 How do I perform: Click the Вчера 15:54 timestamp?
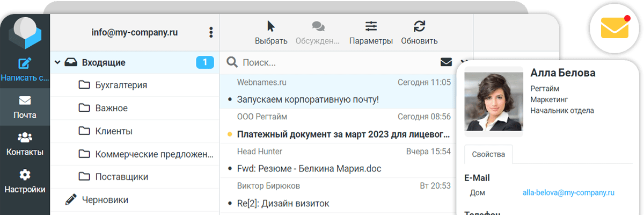pos(428,152)
